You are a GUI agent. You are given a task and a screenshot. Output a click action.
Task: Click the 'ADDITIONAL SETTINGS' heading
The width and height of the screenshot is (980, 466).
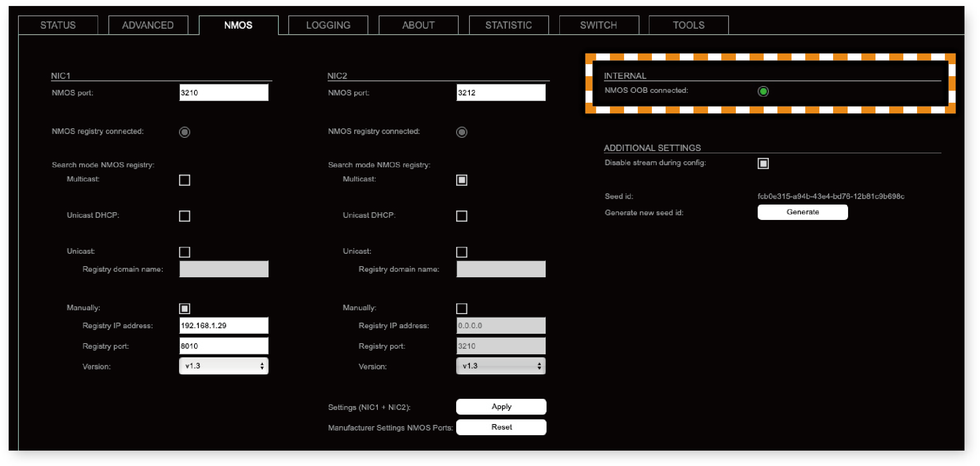tap(652, 148)
